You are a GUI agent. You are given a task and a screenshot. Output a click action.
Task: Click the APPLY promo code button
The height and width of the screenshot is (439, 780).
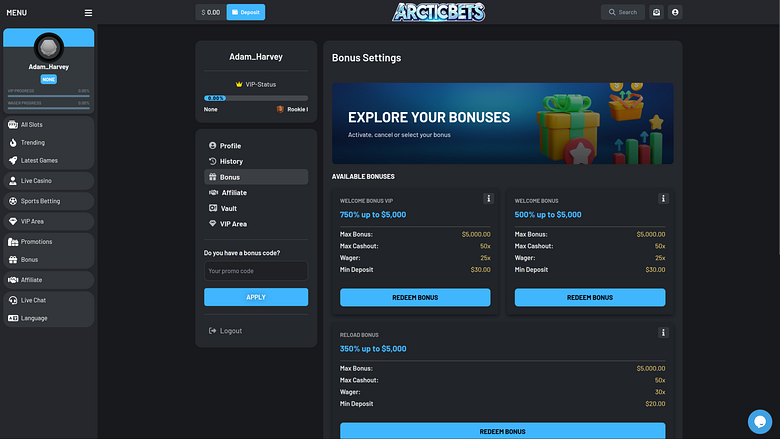coord(256,297)
